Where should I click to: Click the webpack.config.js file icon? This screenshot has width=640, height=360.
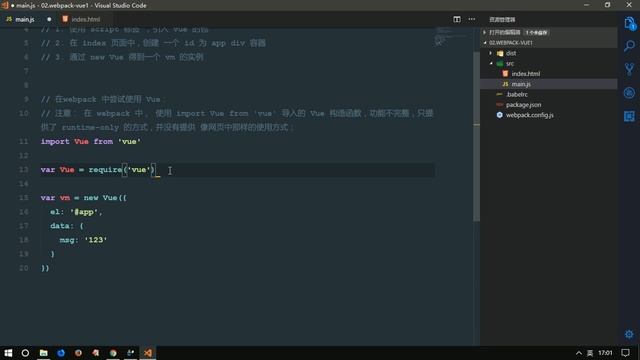500,115
